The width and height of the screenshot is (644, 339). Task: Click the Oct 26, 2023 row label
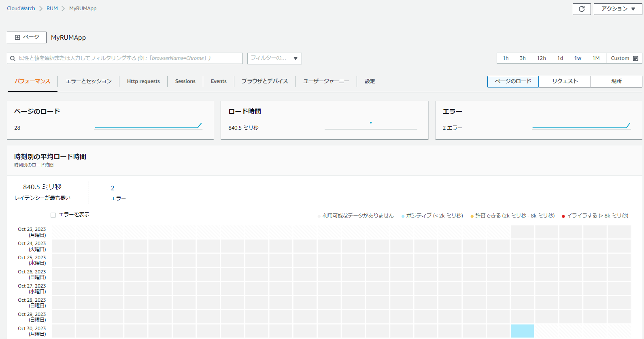tap(32, 275)
